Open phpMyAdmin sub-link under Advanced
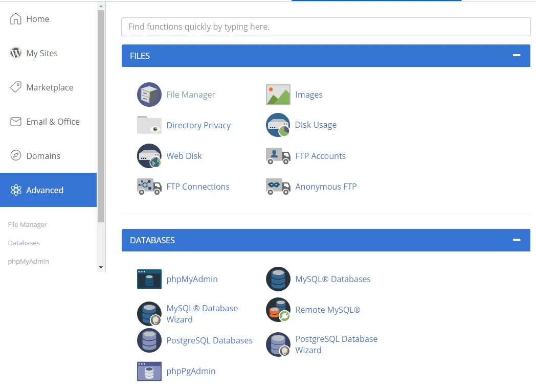This screenshot has height=392, width=536. (28, 262)
